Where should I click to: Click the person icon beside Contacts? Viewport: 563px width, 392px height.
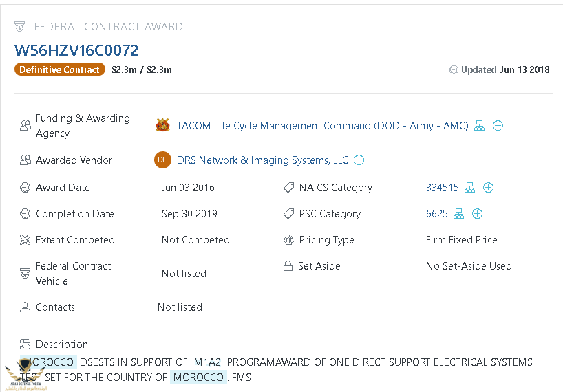(x=25, y=307)
